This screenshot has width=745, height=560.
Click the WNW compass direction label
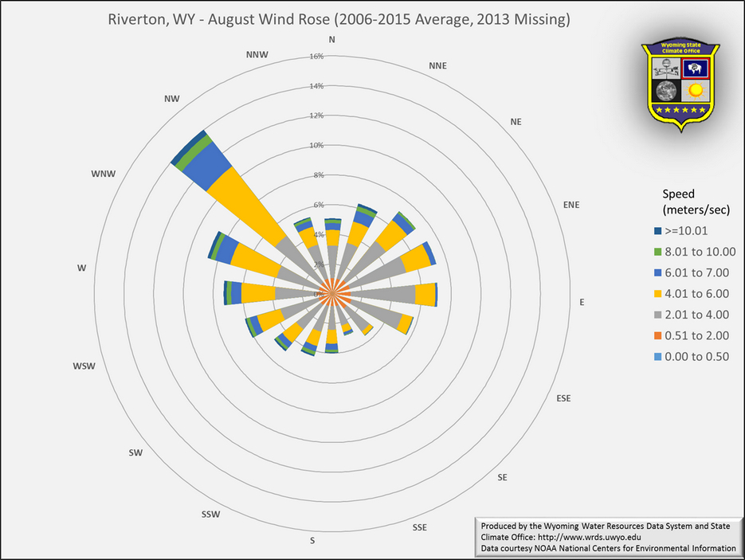click(x=103, y=174)
